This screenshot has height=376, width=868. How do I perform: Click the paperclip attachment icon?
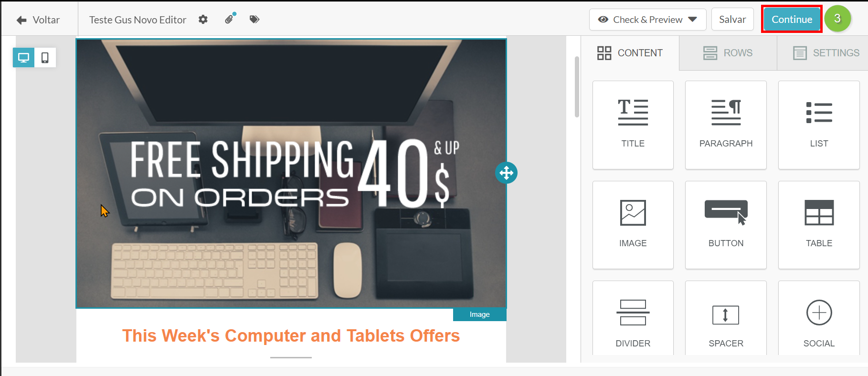click(x=230, y=19)
